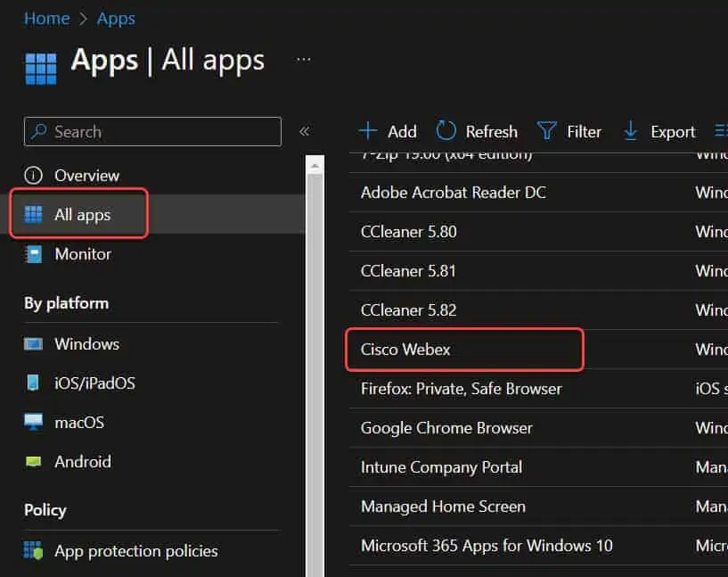
Task: Open the columns list icon after Export
Action: pyautogui.click(x=721, y=130)
